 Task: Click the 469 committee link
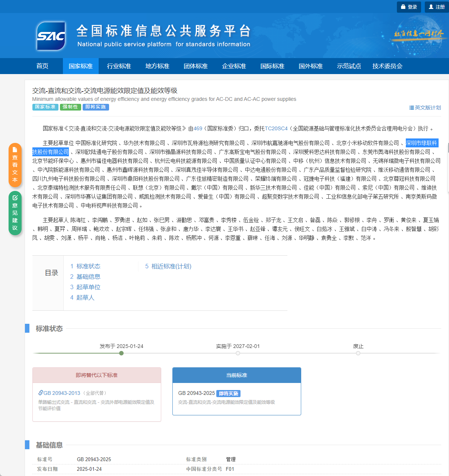(x=198, y=128)
